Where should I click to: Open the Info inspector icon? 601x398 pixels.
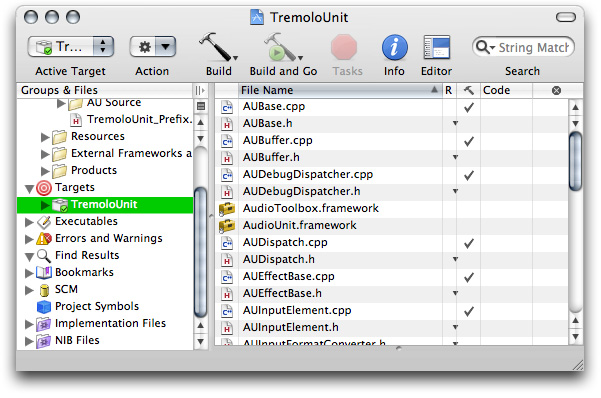pyautogui.click(x=394, y=47)
